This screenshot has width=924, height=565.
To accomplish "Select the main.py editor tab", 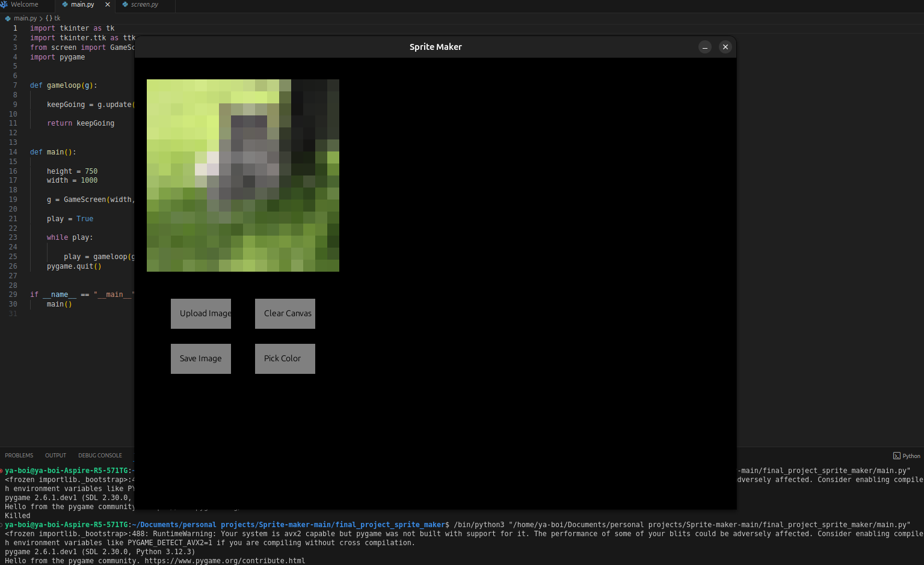I will coord(82,5).
